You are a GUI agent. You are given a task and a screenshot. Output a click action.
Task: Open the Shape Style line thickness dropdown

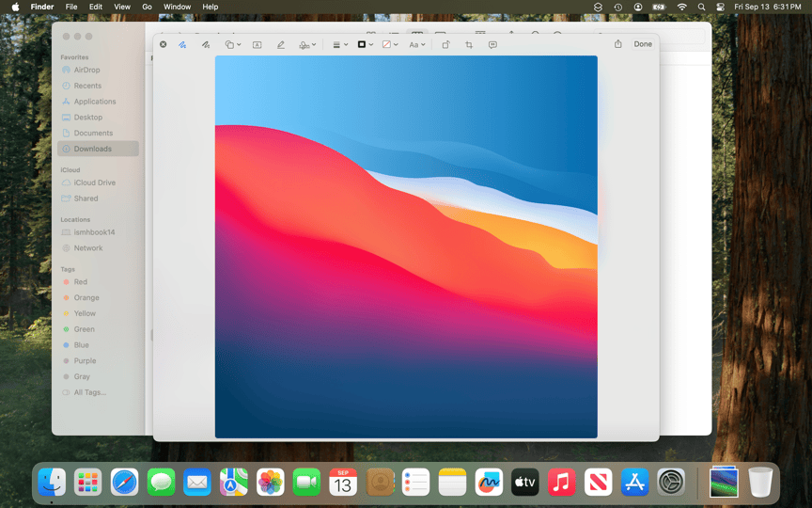click(x=339, y=44)
